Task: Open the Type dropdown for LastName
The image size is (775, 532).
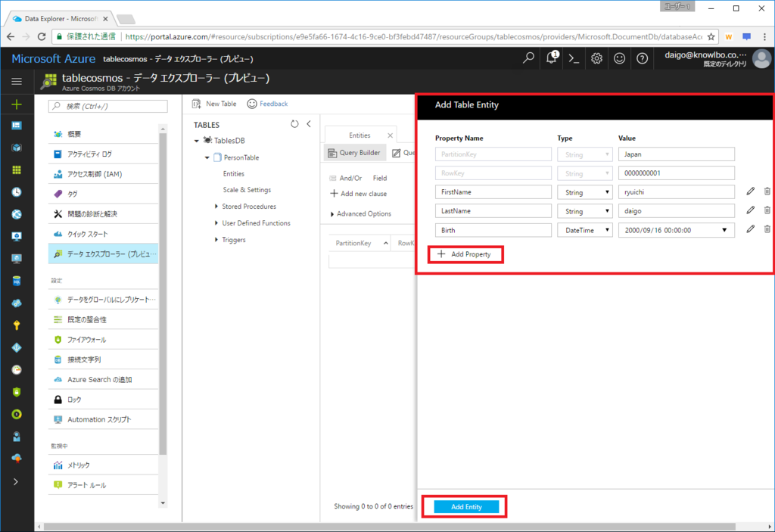Action: pyautogui.click(x=585, y=211)
